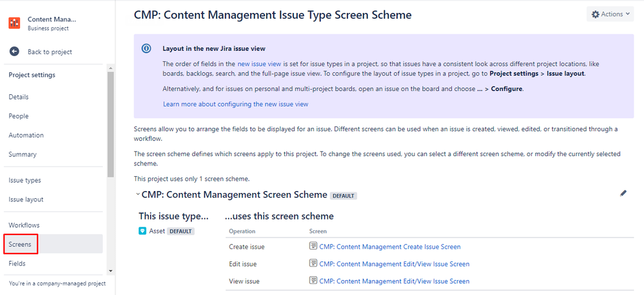Click the screen icon beside Create Issue Screen
Viewport: 644px width, 295px height.
[x=313, y=247]
